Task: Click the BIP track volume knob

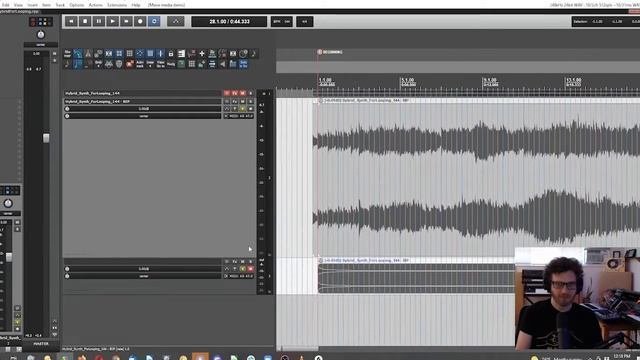Action: click(67, 109)
